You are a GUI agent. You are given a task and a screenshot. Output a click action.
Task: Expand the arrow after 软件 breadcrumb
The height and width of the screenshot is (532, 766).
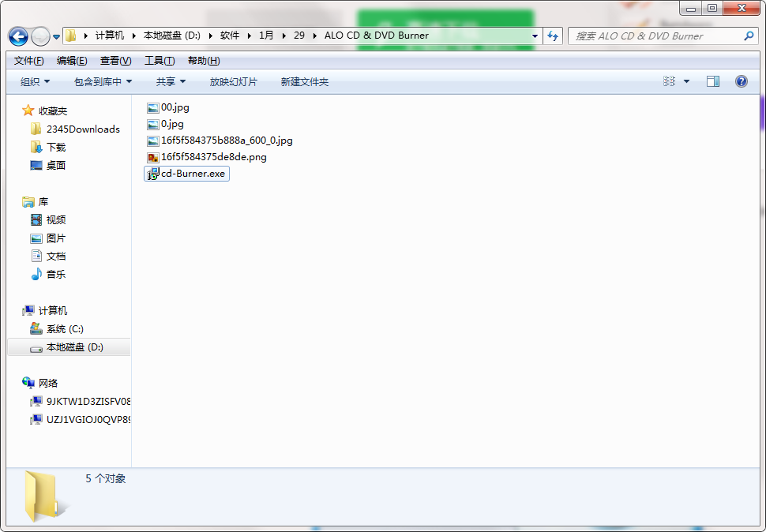click(249, 36)
